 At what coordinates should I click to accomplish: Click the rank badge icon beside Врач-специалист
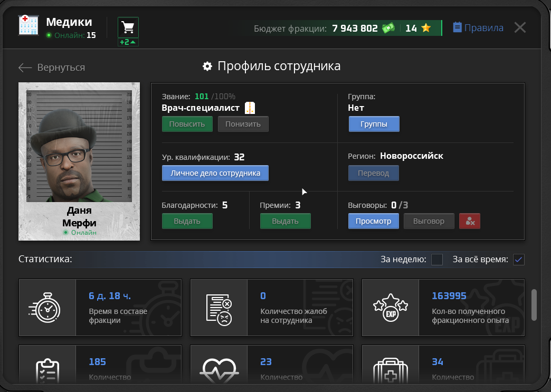250,108
